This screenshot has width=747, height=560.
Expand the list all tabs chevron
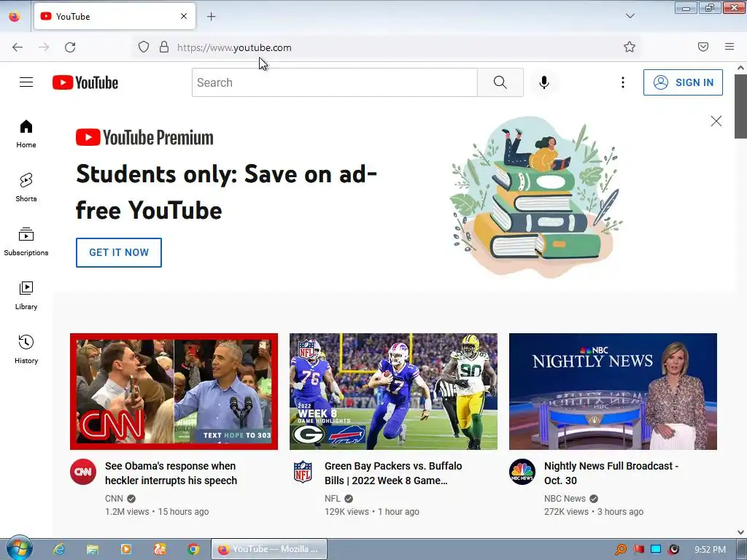tap(630, 16)
